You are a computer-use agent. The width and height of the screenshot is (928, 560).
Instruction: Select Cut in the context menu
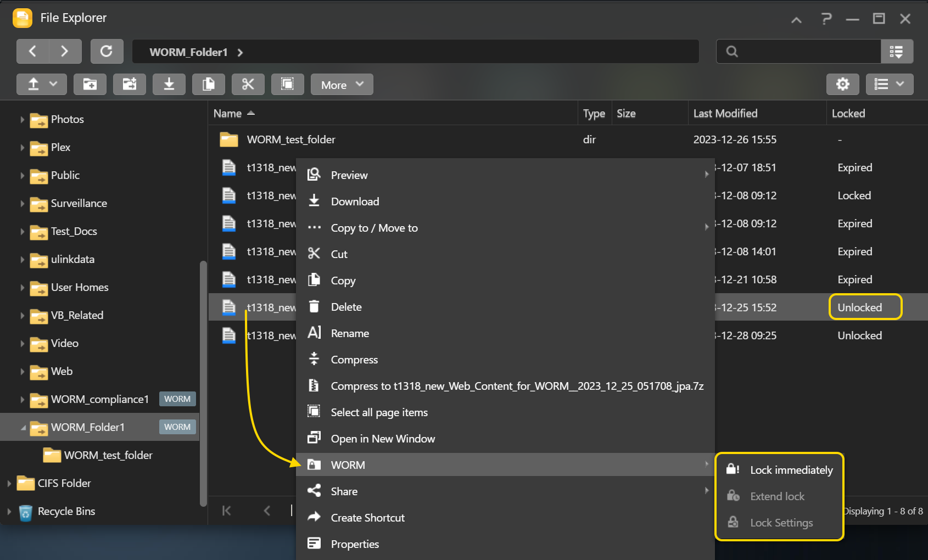505,254
